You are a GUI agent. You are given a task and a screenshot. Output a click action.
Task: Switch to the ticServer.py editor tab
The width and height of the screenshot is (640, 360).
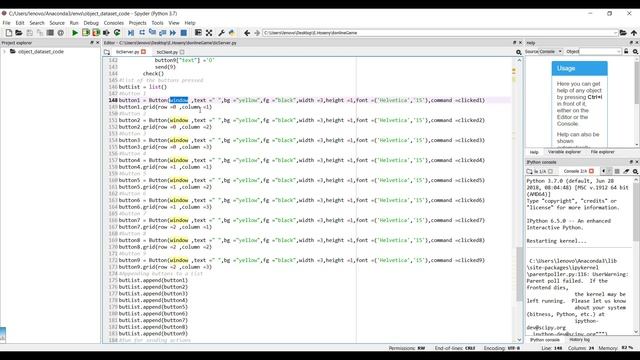[x=127, y=52]
